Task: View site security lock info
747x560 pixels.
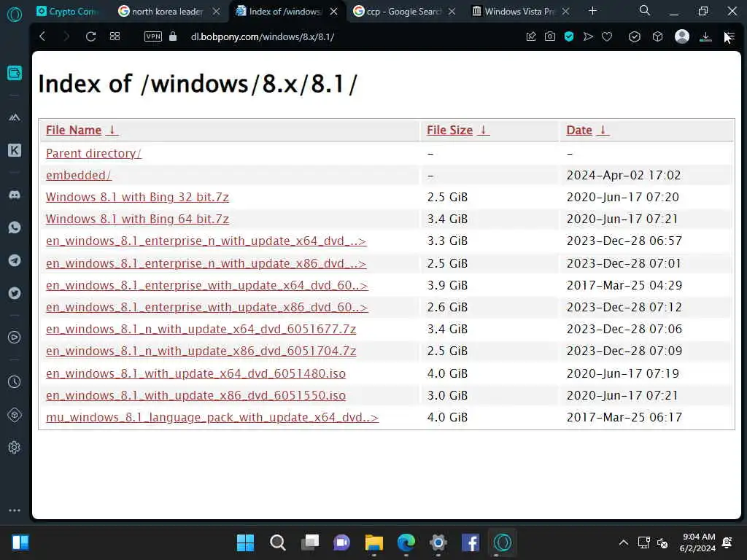Action: click(173, 36)
